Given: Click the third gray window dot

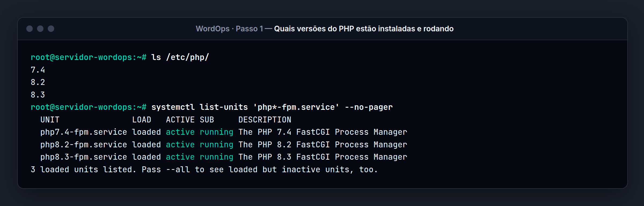Looking at the screenshot, I should coord(51,29).
